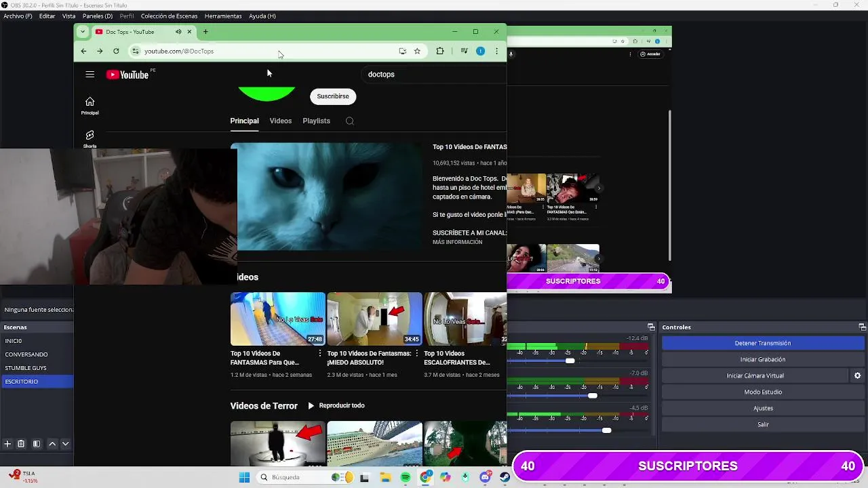Move scene down with the down arrow
Image resolution: width=868 pixels, height=488 pixels.
click(x=65, y=444)
